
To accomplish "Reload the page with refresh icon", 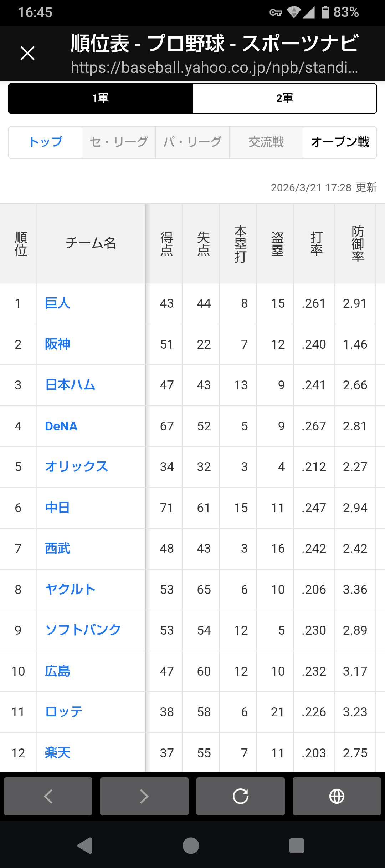I will tap(241, 796).
